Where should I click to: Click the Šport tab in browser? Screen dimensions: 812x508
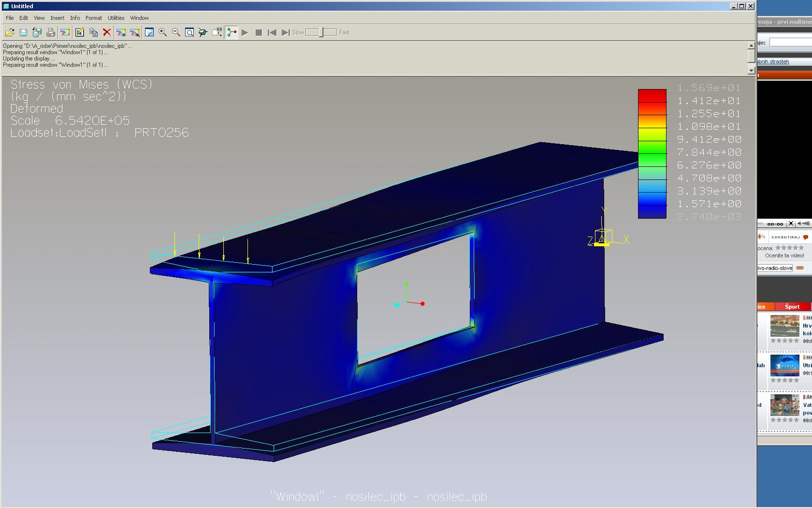coord(792,307)
